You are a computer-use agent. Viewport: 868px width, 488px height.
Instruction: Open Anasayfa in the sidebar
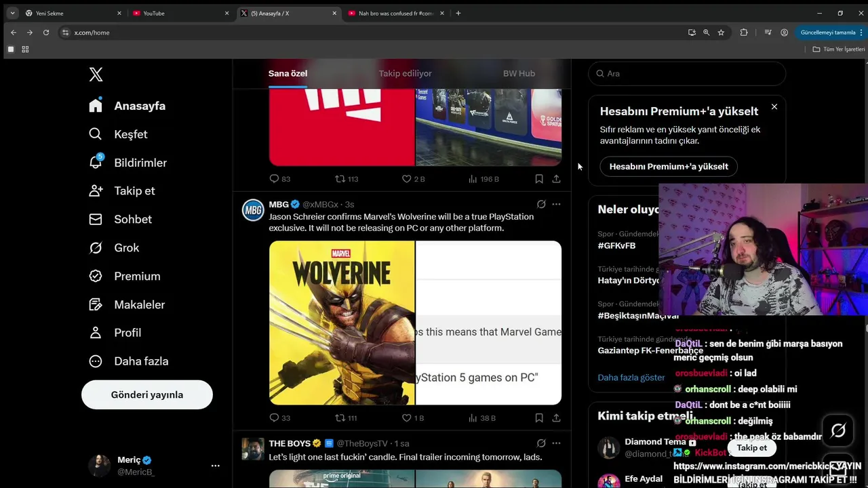pyautogui.click(x=127, y=106)
